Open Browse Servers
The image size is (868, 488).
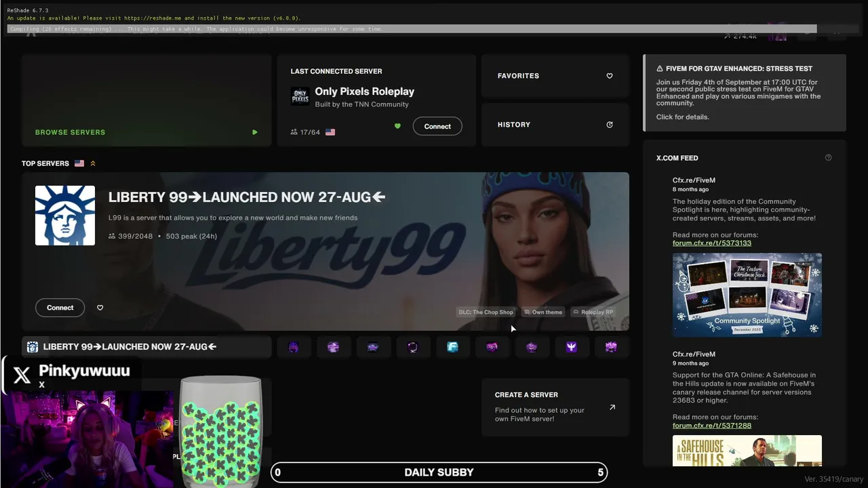click(146, 100)
